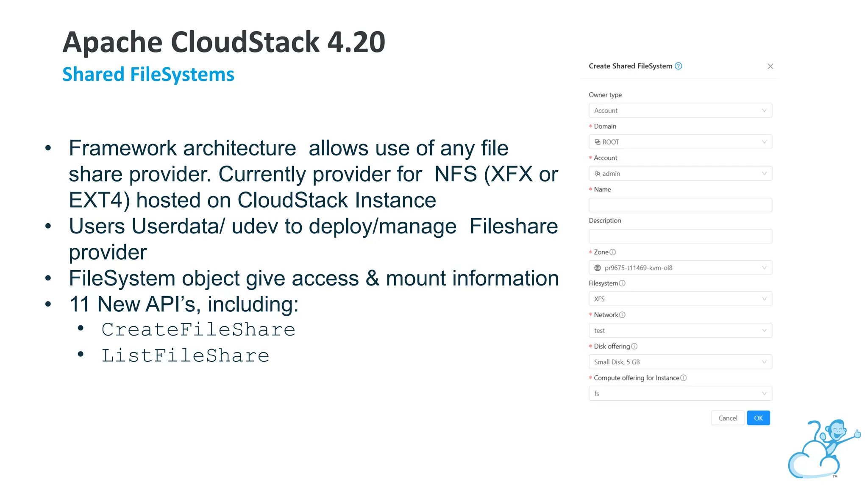The image size is (868, 488).
Task: Open the Zone dropdown pr9675-t11469-kvm-ol8
Action: click(x=680, y=268)
